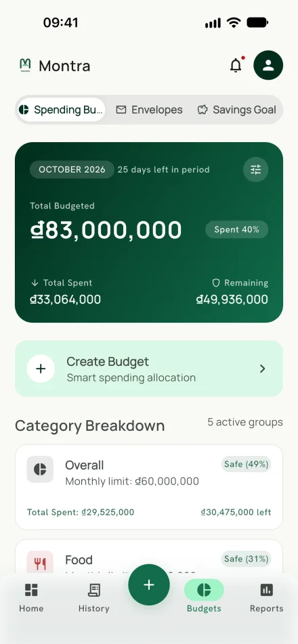Tap the floating add plus button
The height and width of the screenshot is (644, 298).
(x=149, y=585)
